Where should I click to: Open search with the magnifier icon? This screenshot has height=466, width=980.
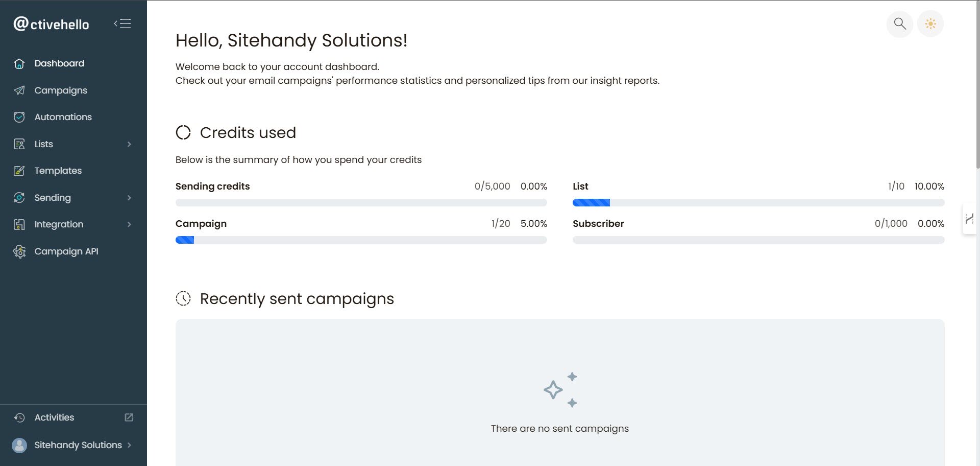point(899,24)
